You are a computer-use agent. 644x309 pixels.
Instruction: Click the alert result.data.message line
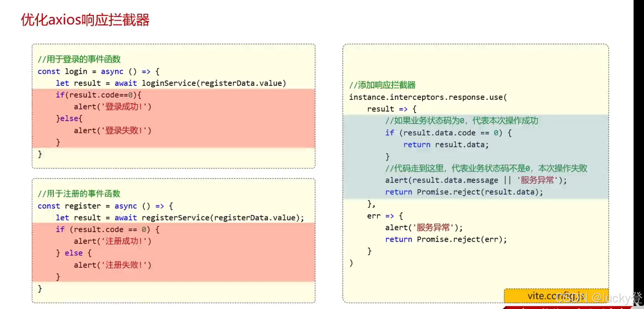476,180
